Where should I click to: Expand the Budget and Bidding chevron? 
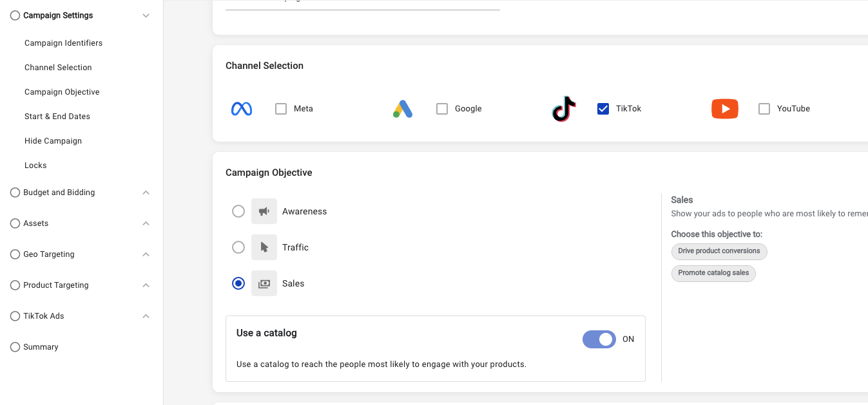click(146, 193)
